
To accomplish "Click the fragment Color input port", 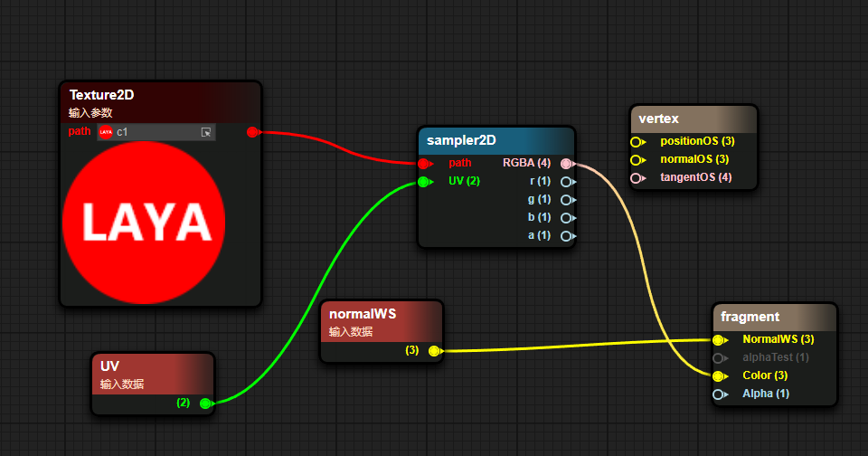I will [x=718, y=376].
